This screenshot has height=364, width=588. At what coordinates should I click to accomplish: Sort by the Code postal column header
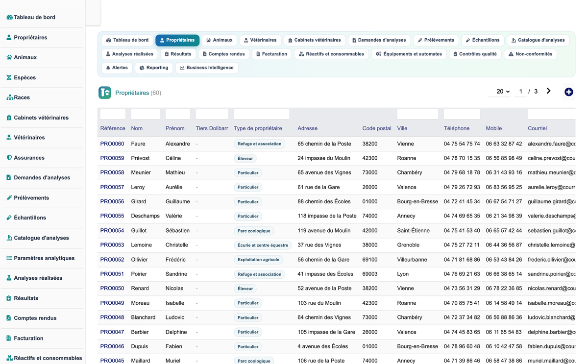(377, 128)
